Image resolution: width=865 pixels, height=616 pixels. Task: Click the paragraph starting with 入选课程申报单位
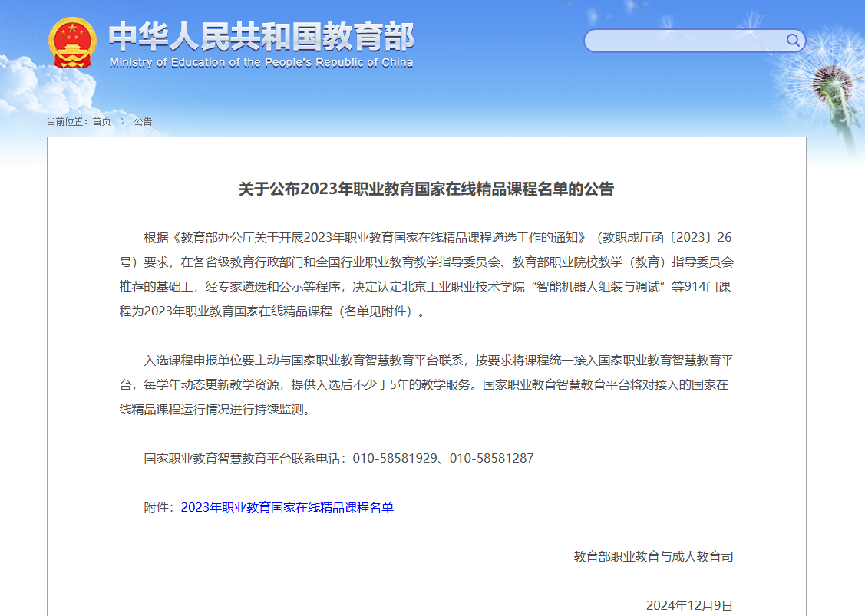pyautogui.click(x=426, y=384)
